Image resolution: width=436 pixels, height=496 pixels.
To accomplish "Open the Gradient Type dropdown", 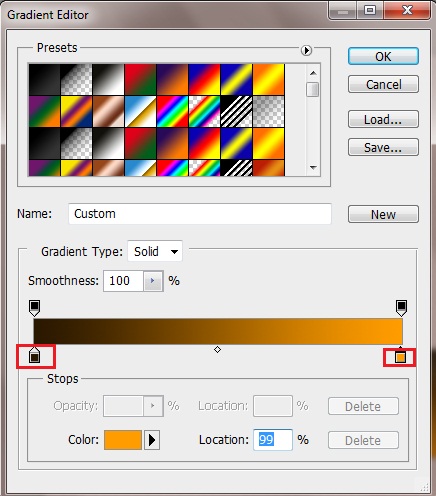I will click(155, 251).
